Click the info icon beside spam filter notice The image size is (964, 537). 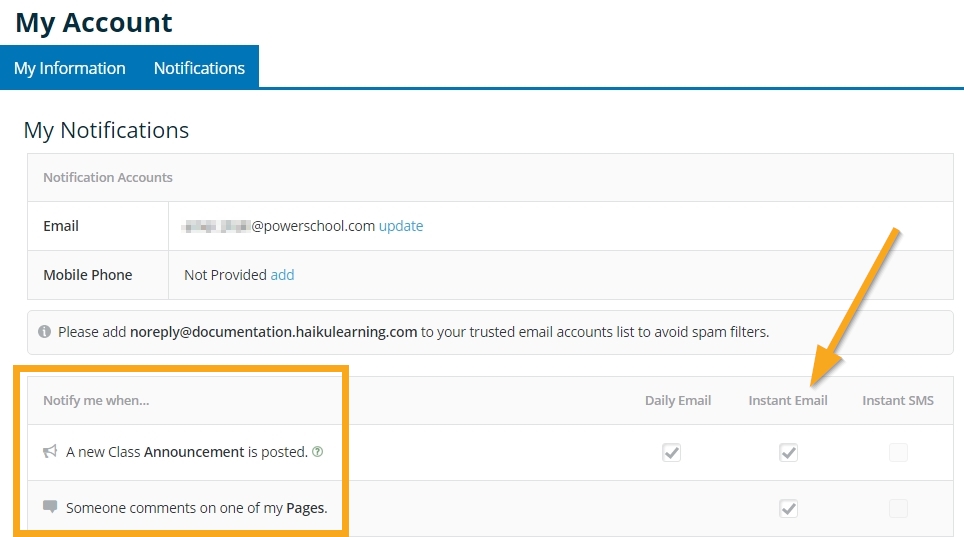point(44,332)
